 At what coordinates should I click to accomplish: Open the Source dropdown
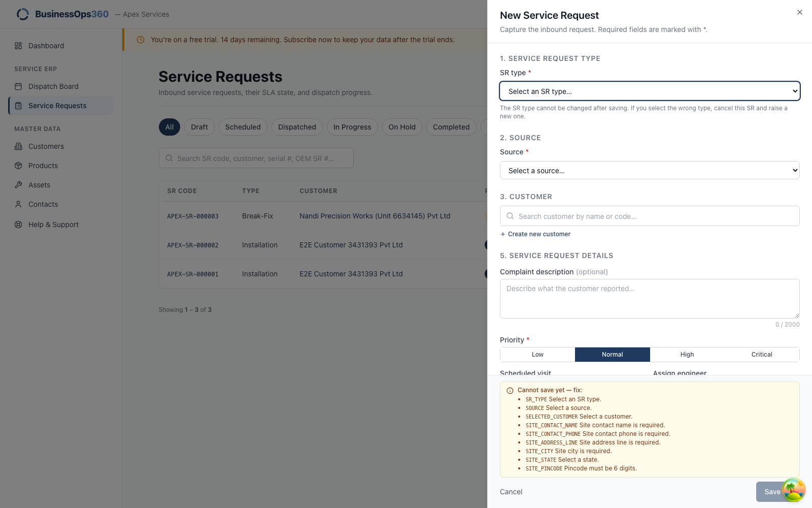click(650, 171)
